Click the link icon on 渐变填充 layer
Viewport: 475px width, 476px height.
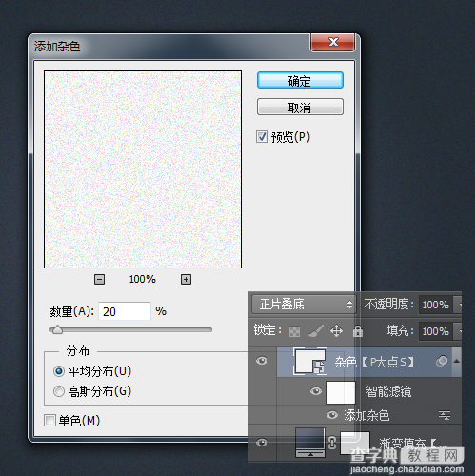[332, 443]
